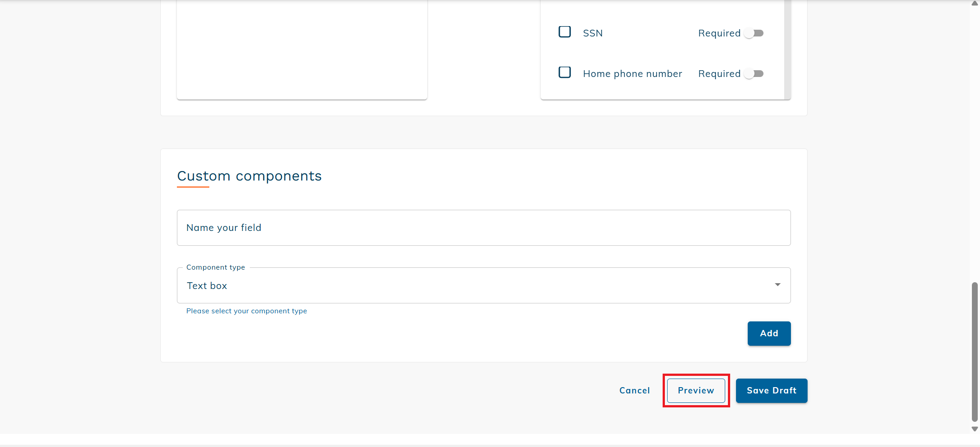
Task: Enable the Required toggle for SSN
Action: coord(754,33)
